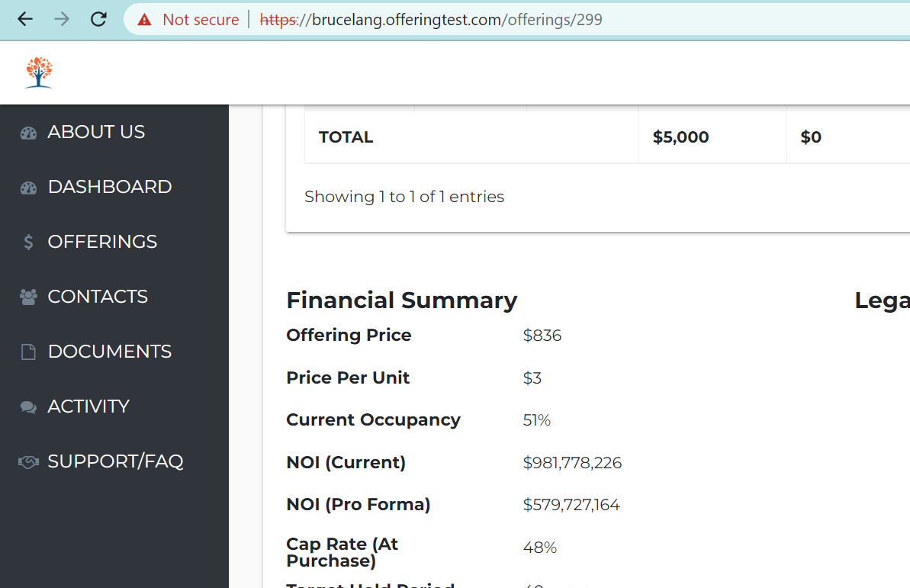
Task: Click the TOTAL row $5,000 cell
Action: pyautogui.click(x=680, y=137)
